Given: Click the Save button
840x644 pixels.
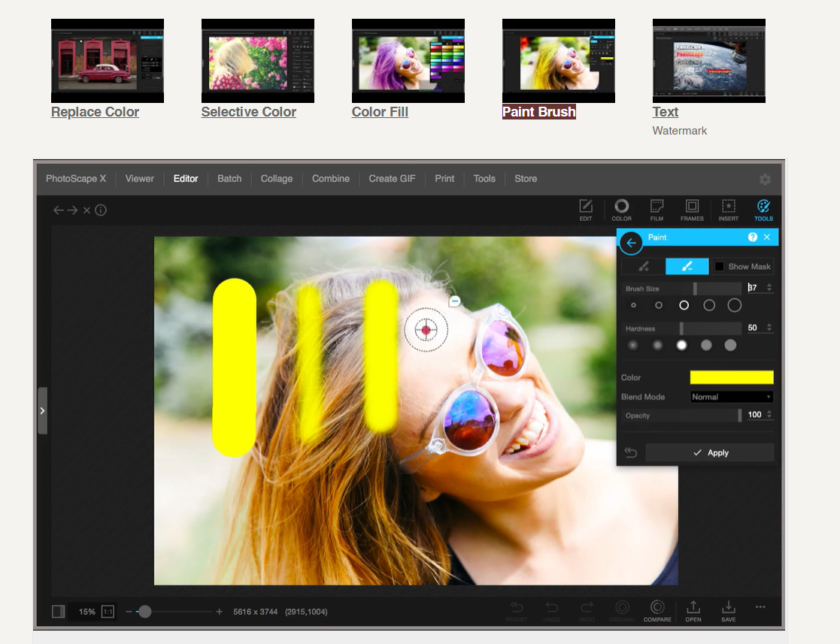Looking at the screenshot, I should point(729,611).
